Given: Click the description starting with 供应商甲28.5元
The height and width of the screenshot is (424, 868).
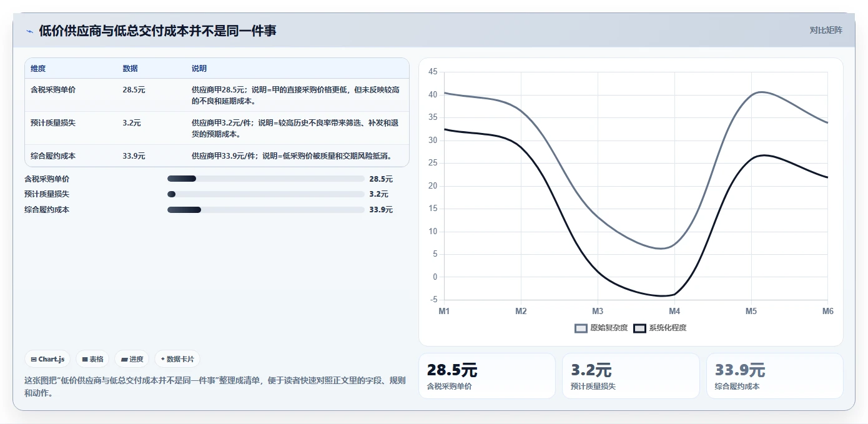Looking at the screenshot, I should click(x=295, y=96).
